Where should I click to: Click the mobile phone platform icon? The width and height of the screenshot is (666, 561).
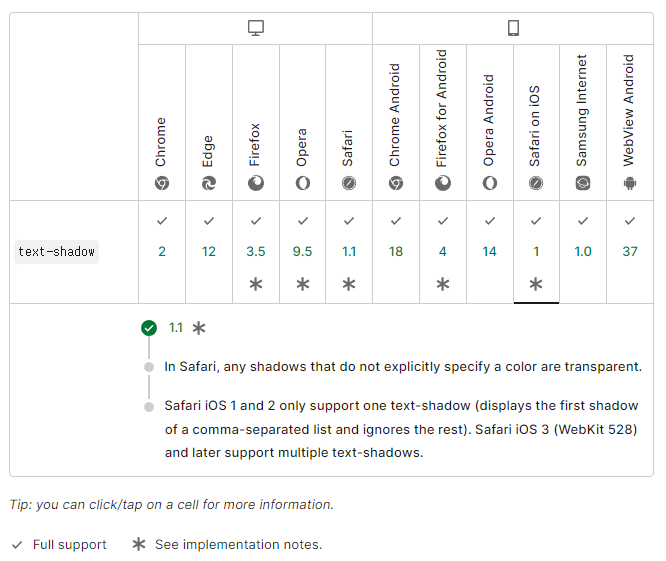pyautogui.click(x=513, y=28)
